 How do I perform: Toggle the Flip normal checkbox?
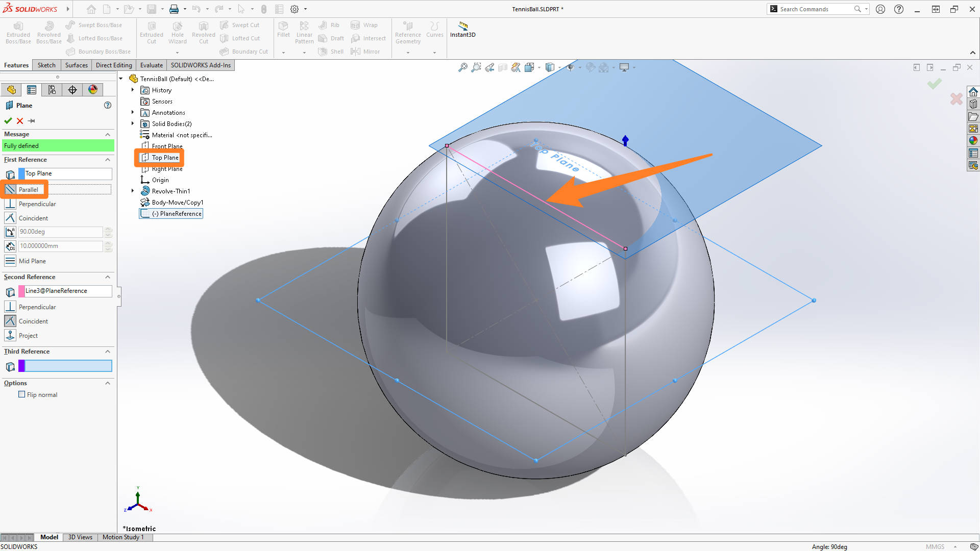pos(22,394)
